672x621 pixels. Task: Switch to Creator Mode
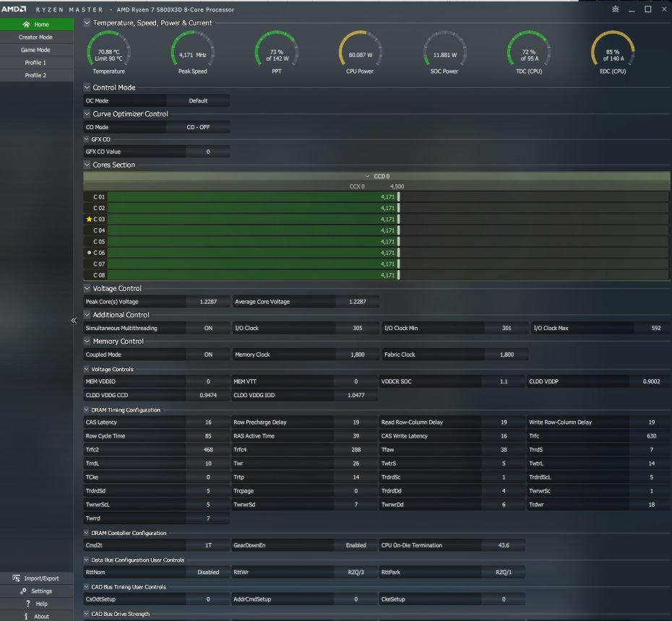(x=36, y=38)
